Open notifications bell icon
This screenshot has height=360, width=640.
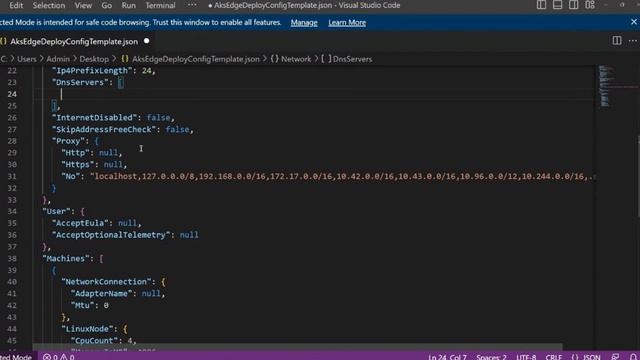tap(633, 357)
